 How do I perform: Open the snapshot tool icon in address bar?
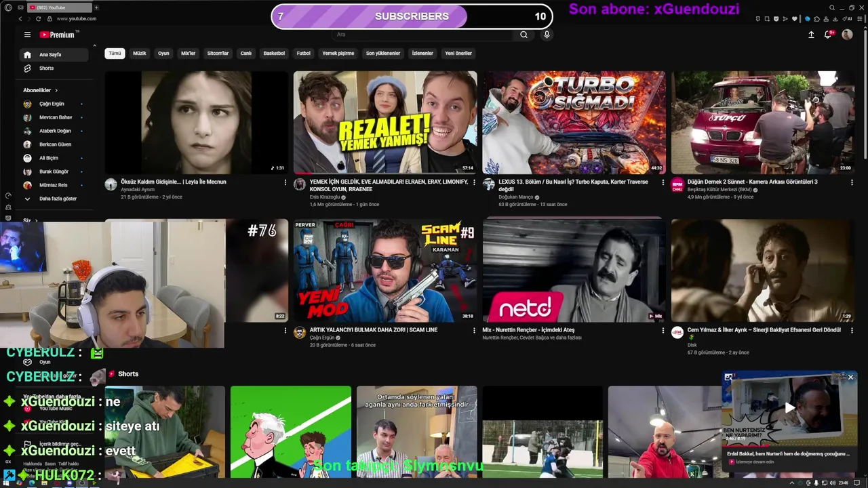click(x=767, y=18)
